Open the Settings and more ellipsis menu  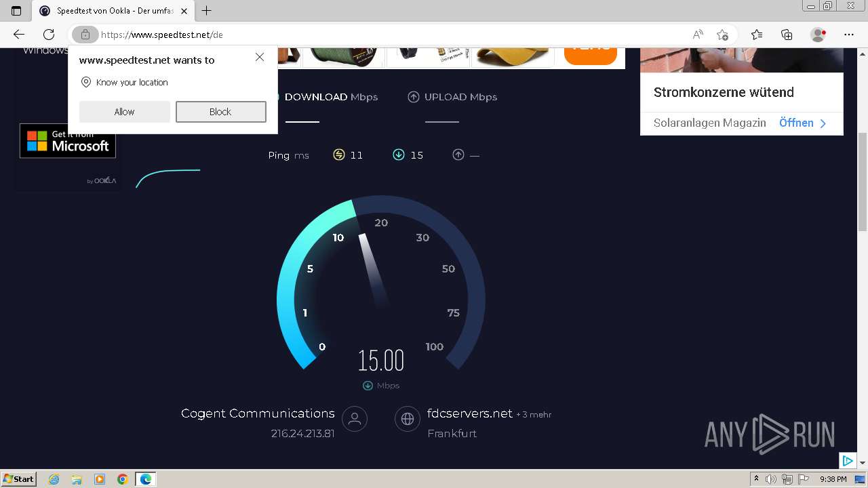pyautogui.click(x=849, y=35)
